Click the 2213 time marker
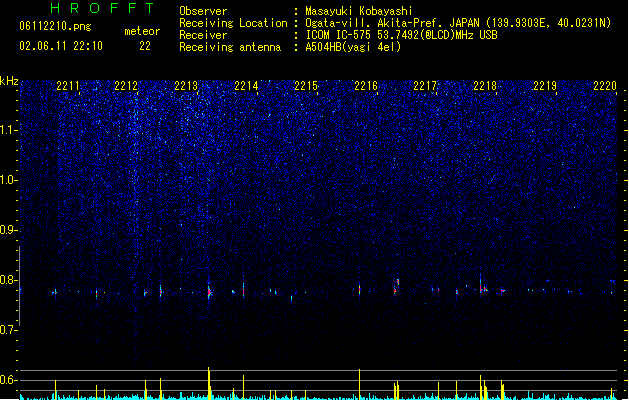Viewport: 629px width, 400px height. pyautogui.click(x=186, y=86)
